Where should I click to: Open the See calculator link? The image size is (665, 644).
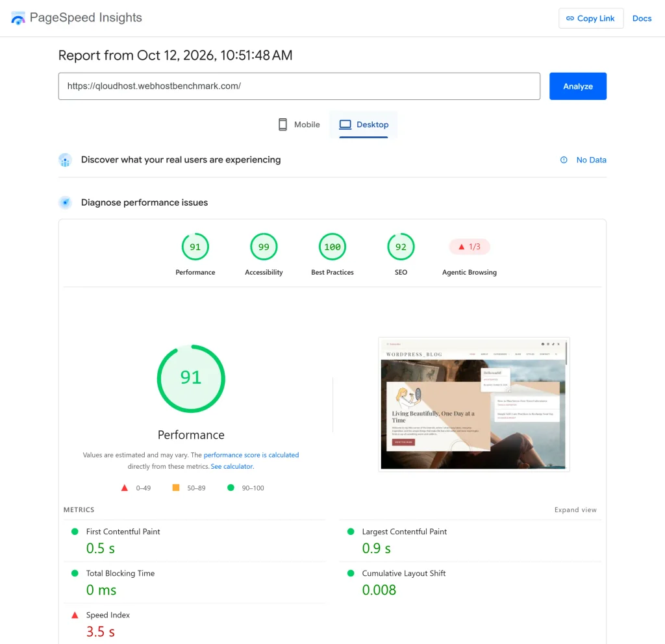click(232, 466)
